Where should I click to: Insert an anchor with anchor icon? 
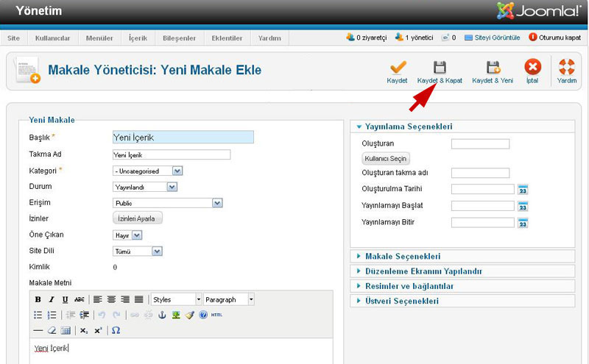point(162,315)
